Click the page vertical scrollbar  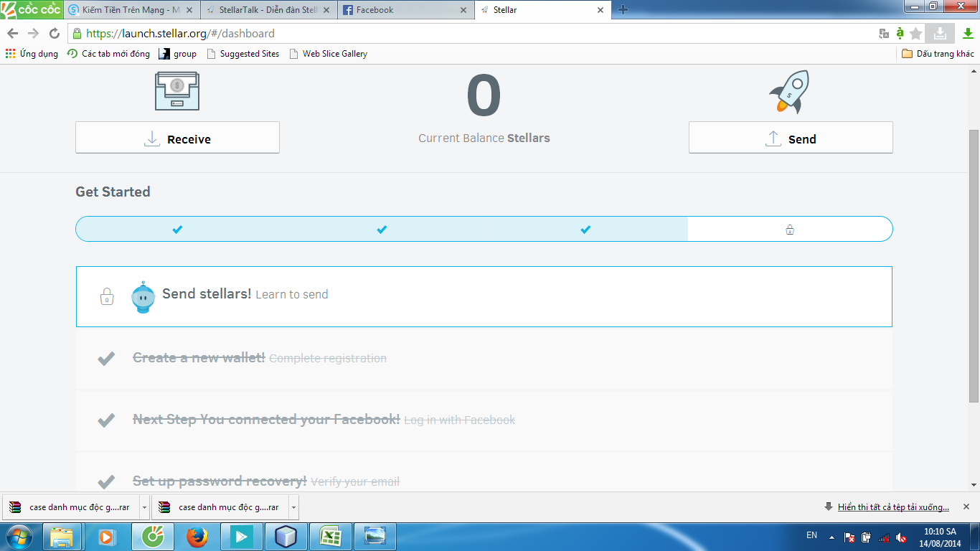coord(974,265)
